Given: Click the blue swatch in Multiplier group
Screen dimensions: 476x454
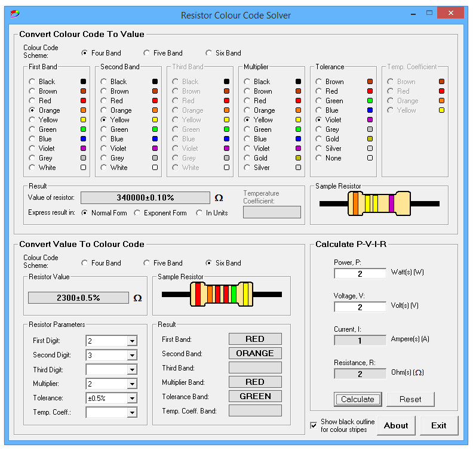Looking at the screenshot, I should tap(298, 139).
